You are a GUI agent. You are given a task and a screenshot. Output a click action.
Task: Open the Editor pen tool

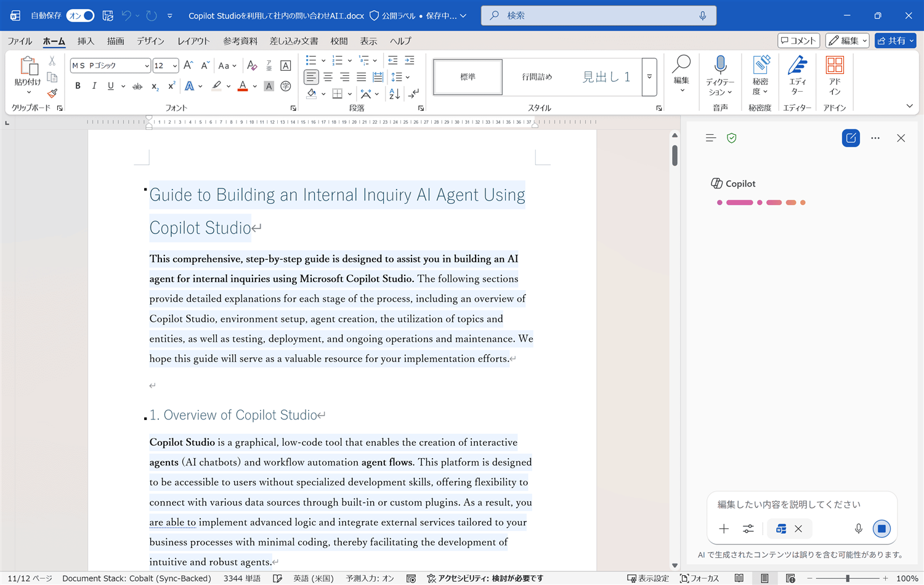[797, 76]
